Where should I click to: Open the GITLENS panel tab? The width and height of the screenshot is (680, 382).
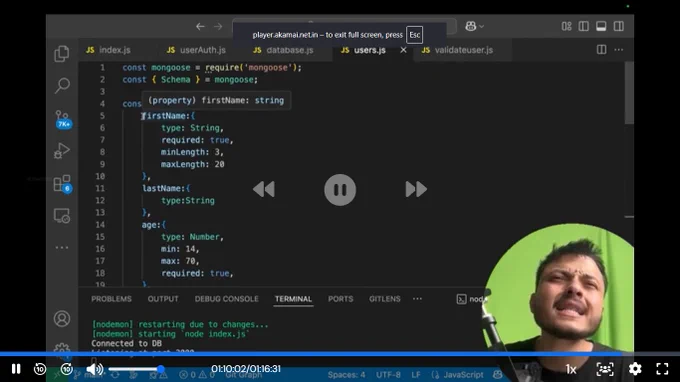pos(385,299)
